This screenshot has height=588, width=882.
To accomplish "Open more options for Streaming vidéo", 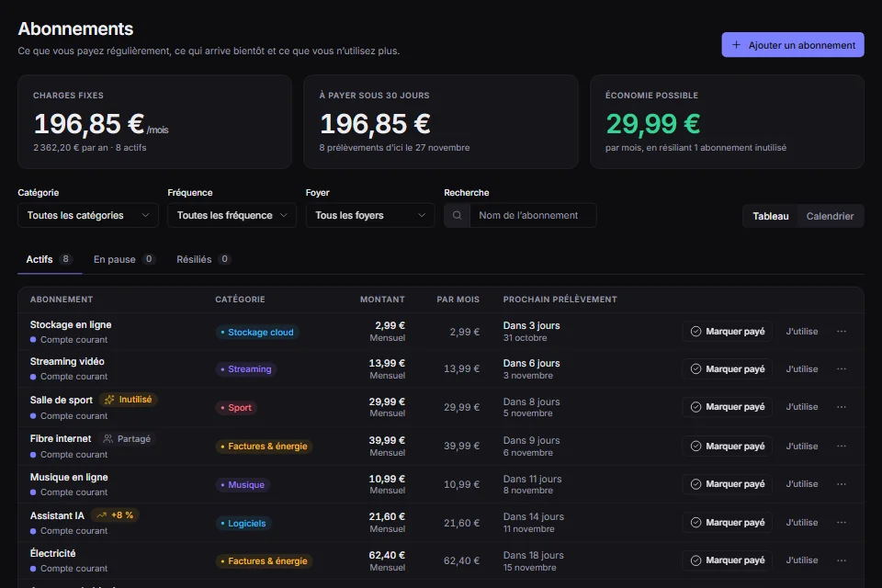I will point(842,369).
